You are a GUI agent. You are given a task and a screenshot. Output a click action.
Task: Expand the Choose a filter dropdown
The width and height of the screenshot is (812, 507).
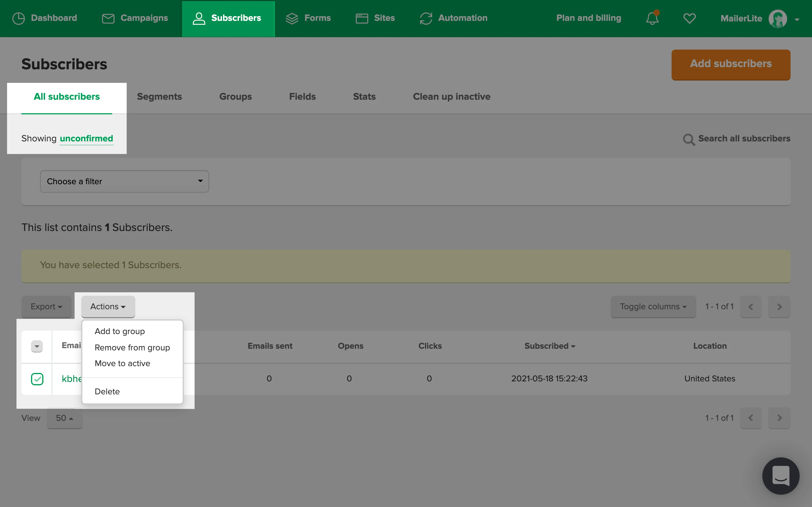click(x=125, y=181)
